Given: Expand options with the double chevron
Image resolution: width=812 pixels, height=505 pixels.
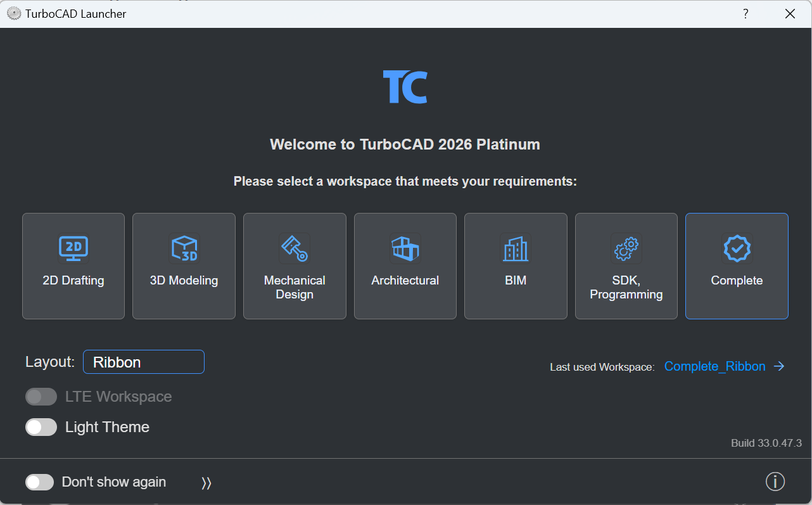Looking at the screenshot, I should (x=206, y=483).
